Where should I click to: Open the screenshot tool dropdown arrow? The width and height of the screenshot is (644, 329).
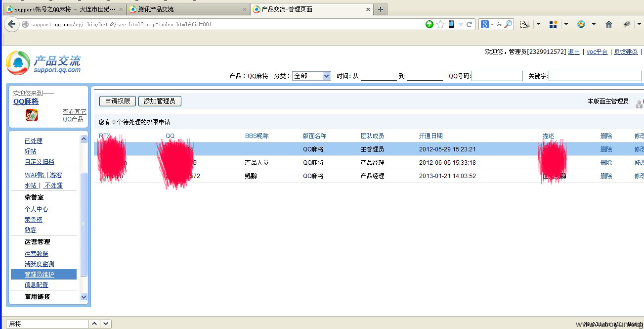[x=538, y=24]
